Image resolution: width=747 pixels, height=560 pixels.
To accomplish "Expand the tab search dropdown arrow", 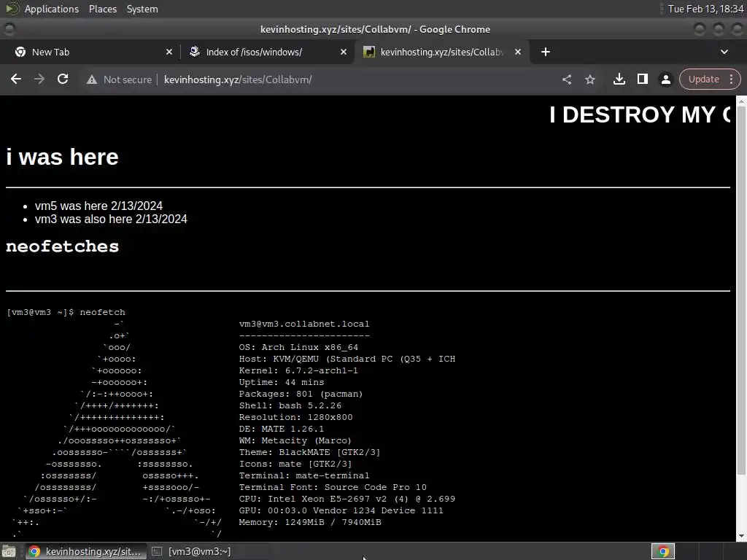I will [724, 52].
